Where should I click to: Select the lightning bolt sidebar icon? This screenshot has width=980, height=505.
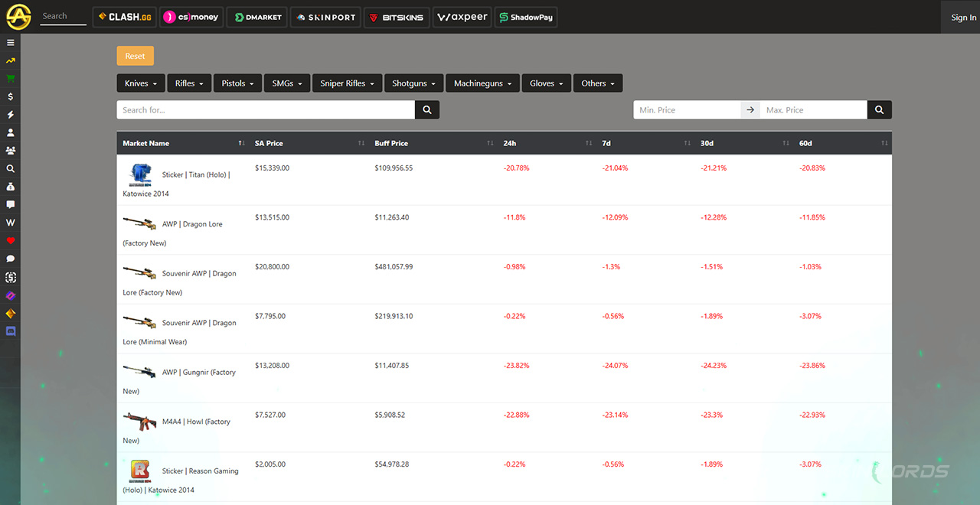(11, 115)
